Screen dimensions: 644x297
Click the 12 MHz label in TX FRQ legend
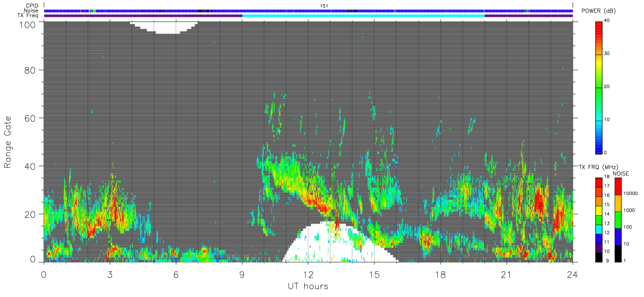(607, 233)
